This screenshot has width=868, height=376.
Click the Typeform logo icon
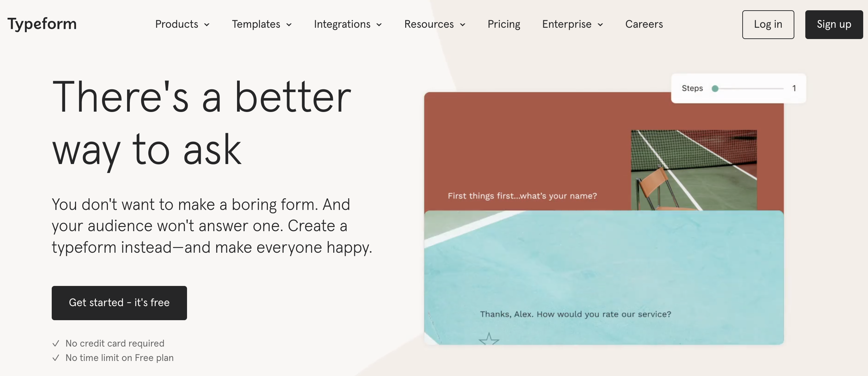click(x=42, y=24)
